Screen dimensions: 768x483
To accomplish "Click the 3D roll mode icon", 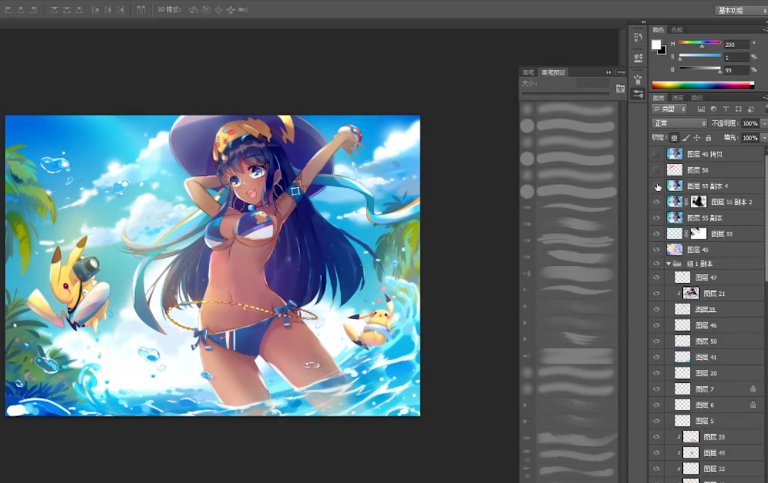I will (x=206, y=10).
